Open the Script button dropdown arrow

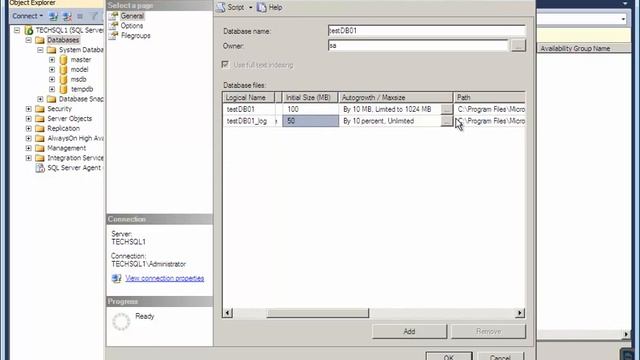pos(251,7)
